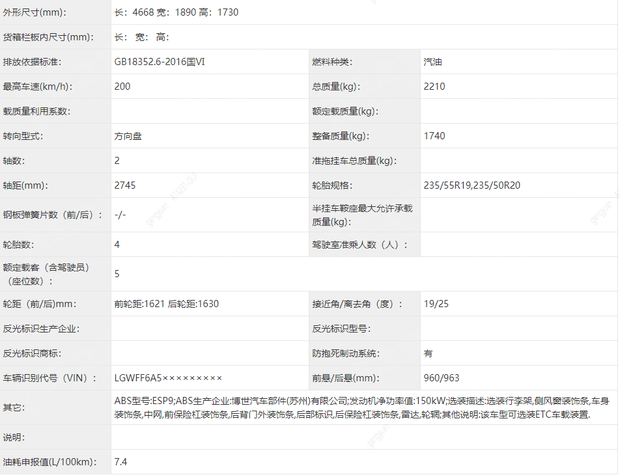620x475 pixels.
Task: Click the 防抱死制动系统 label cell
Action: point(346,353)
